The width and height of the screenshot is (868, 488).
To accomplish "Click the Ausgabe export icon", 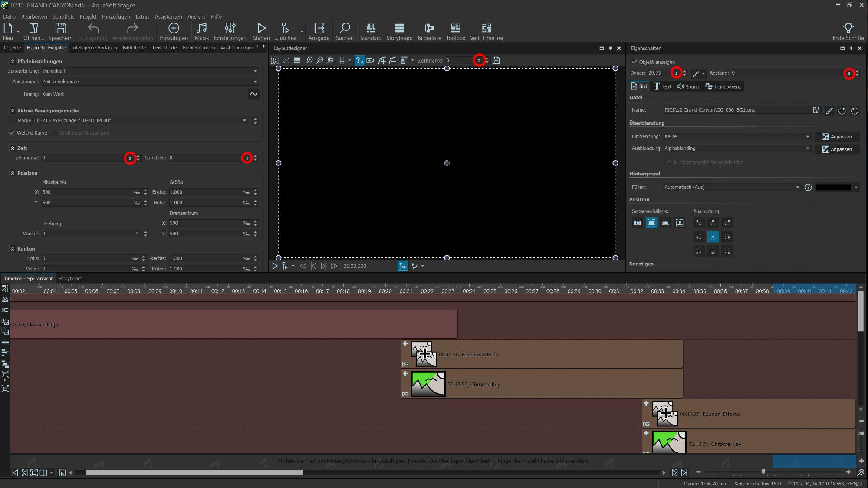I will click(x=319, y=29).
